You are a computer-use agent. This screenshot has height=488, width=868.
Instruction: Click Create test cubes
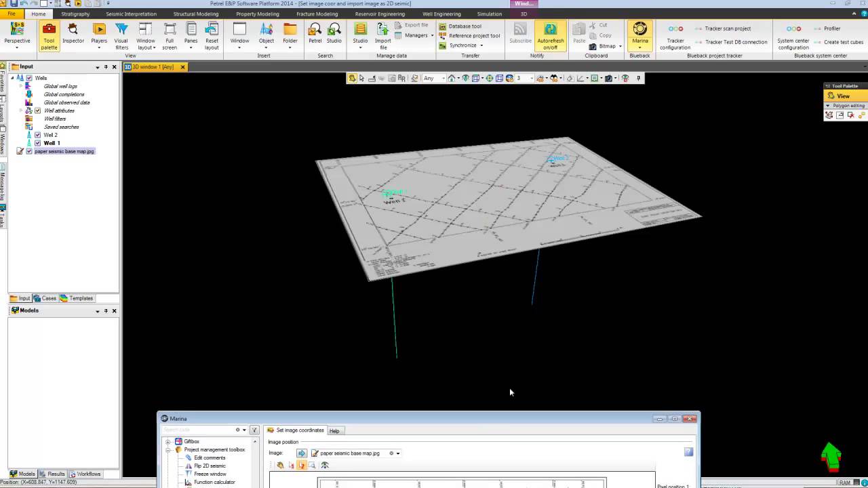[839, 42]
